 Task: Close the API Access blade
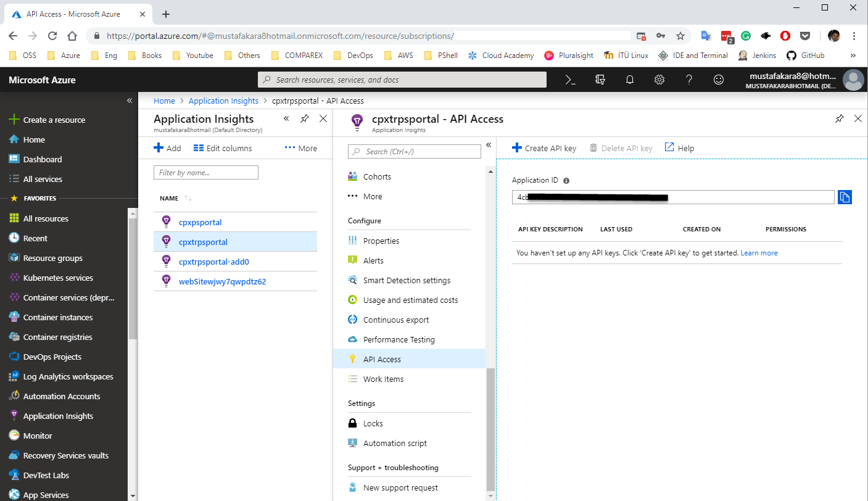coord(858,118)
